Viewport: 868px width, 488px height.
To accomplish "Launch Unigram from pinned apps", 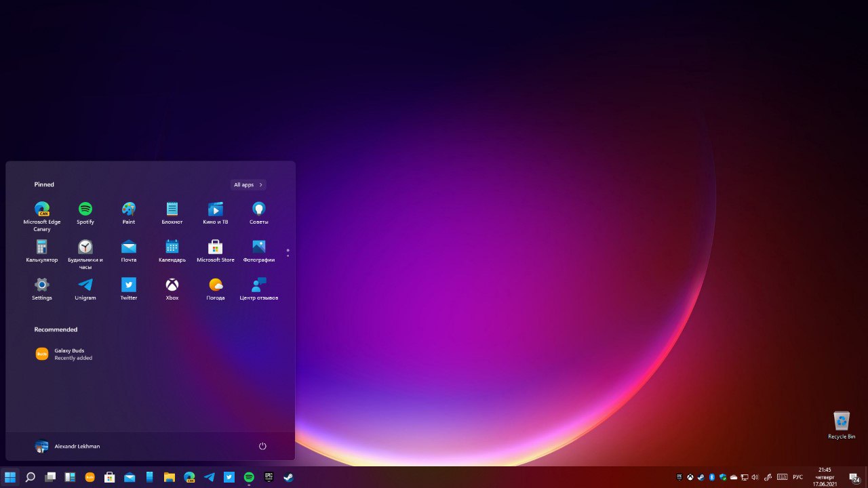I will (x=85, y=289).
